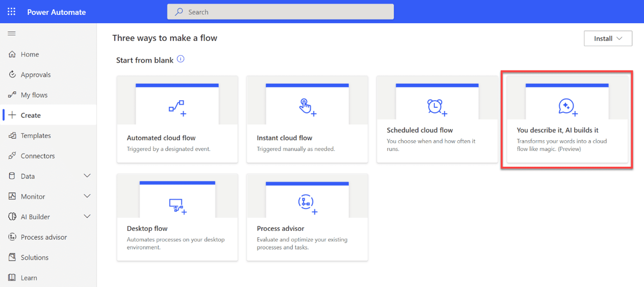The image size is (644, 287).
Task: Click the Create plus icon
Action: click(12, 115)
